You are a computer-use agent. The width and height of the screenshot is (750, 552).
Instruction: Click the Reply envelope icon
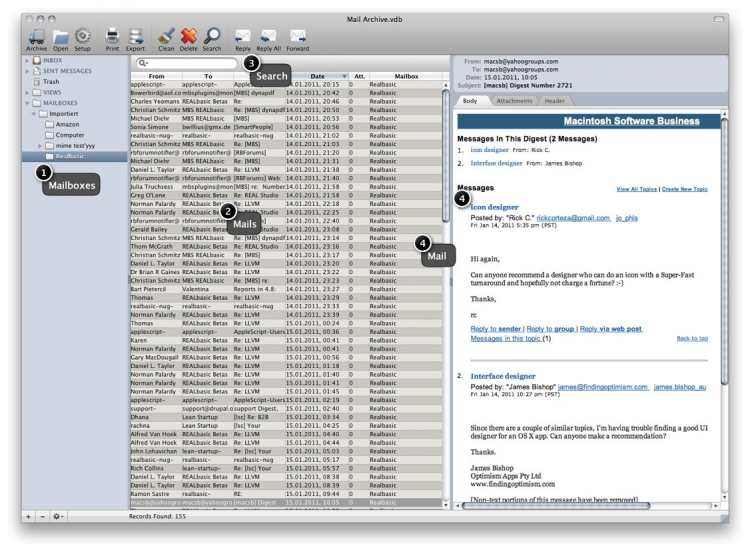point(243,36)
